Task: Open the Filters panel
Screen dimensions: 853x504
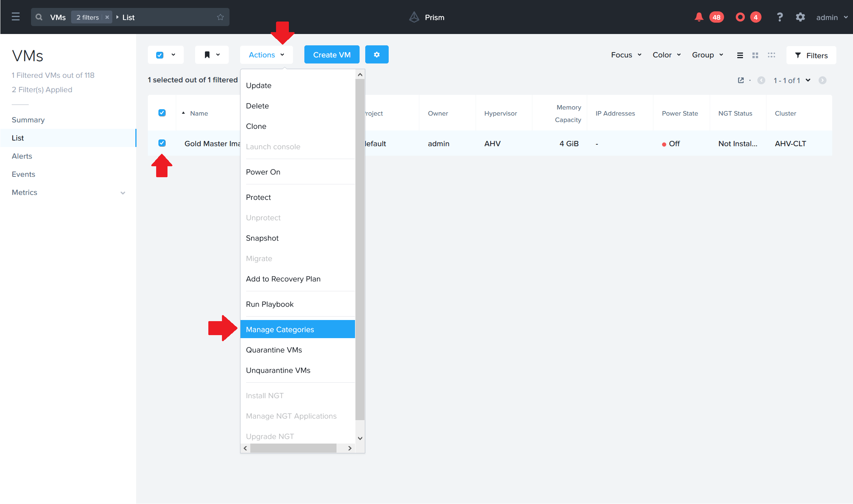Action: click(x=811, y=56)
